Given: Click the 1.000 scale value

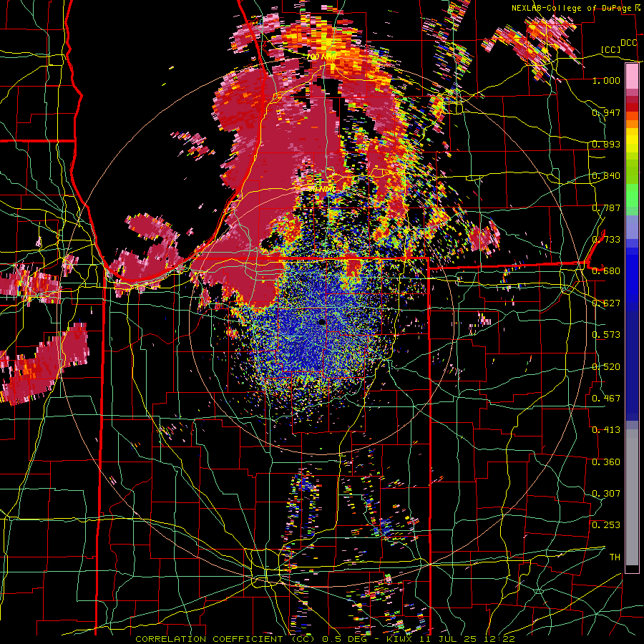Looking at the screenshot, I should pos(606,80).
